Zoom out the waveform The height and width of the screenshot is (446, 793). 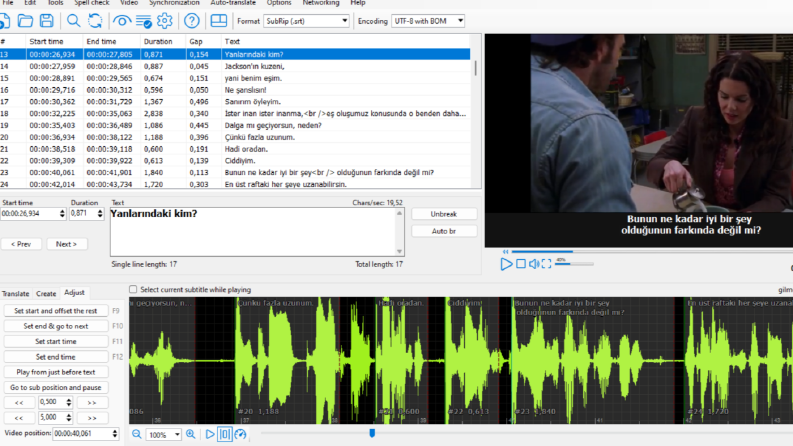137,434
